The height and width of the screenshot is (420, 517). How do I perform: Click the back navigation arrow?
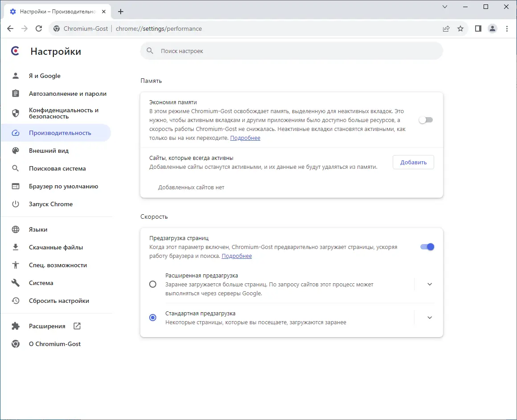[x=10, y=29]
